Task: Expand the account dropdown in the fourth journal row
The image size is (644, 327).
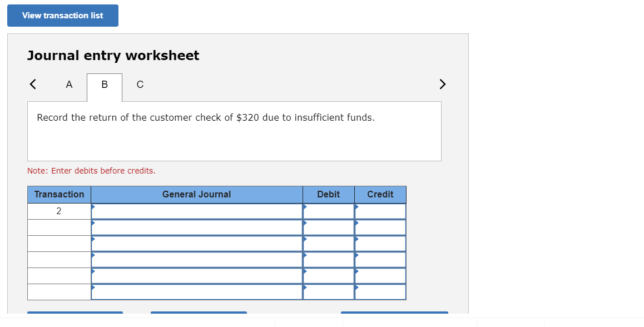Action: (93, 259)
